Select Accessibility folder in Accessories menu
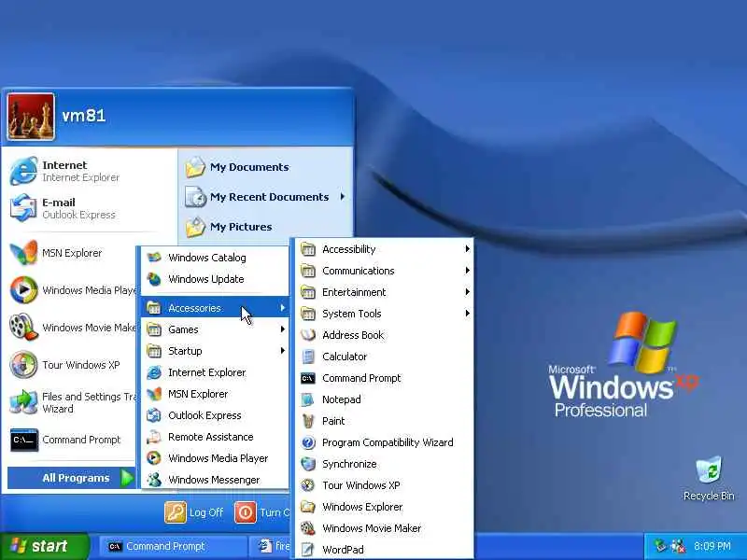This screenshot has width=747, height=560. click(385, 249)
